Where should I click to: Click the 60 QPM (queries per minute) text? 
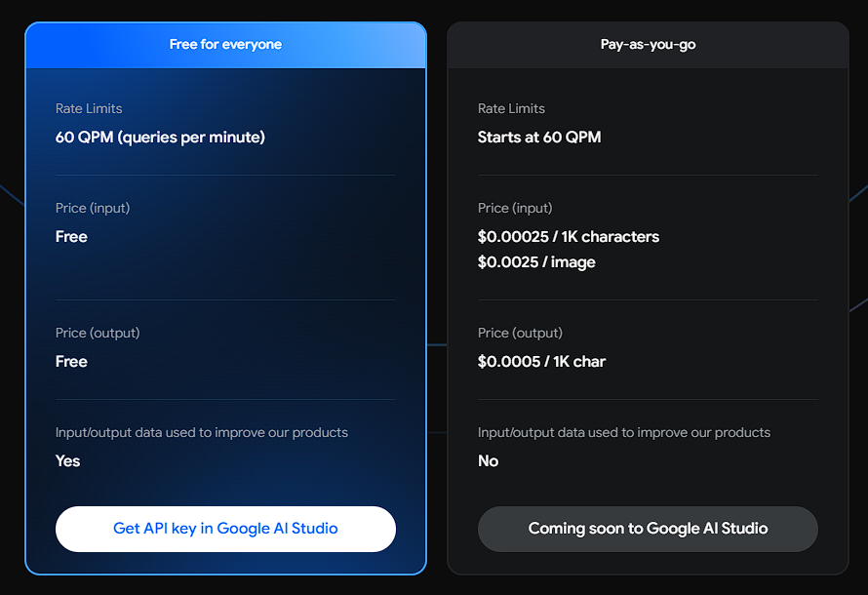(160, 138)
